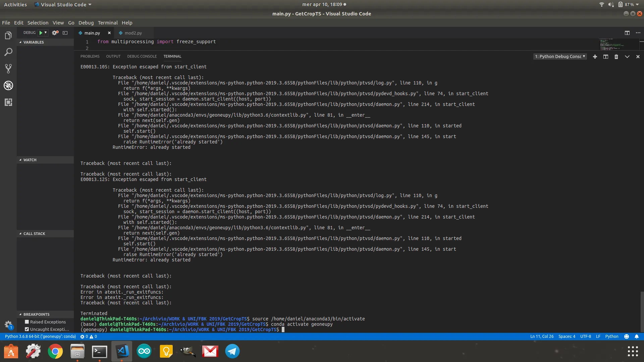The height and width of the screenshot is (362, 644).
Task: Split the terminal panel
Action: pos(605,57)
